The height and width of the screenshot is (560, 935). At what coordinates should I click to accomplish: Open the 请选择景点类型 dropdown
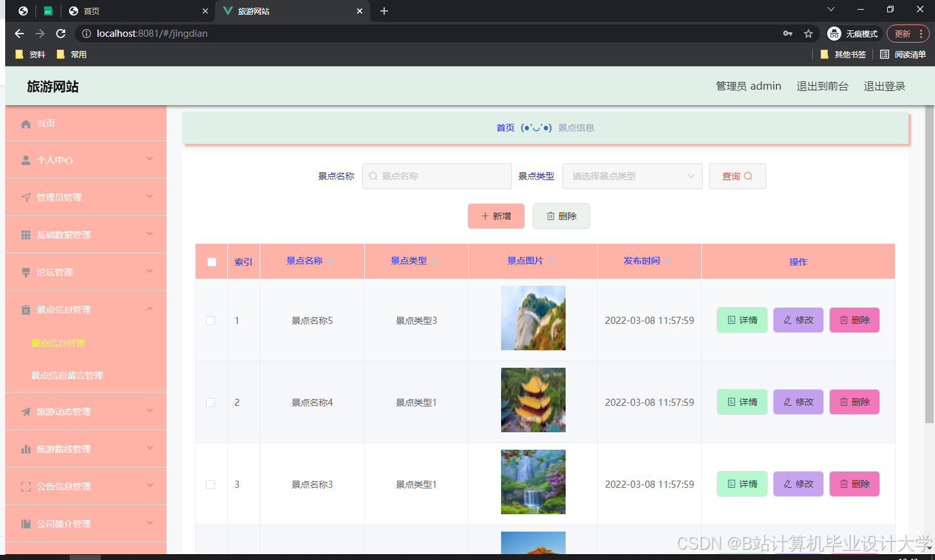[x=632, y=176]
